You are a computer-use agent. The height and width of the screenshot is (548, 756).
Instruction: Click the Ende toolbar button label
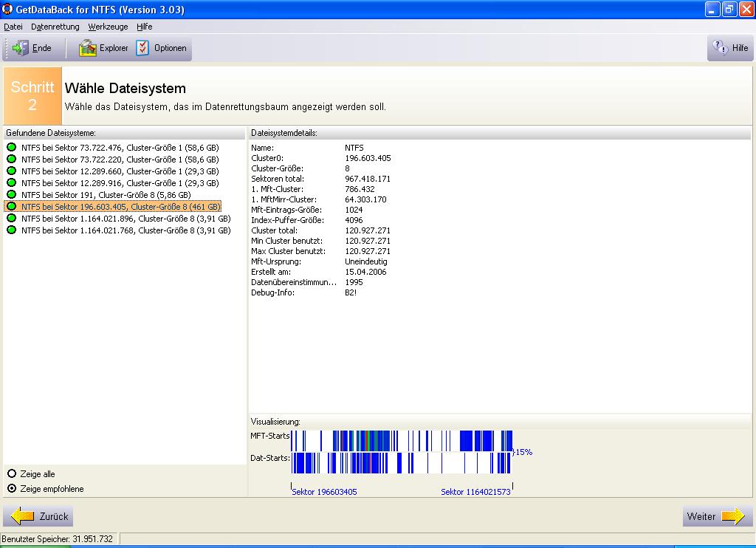[41, 48]
